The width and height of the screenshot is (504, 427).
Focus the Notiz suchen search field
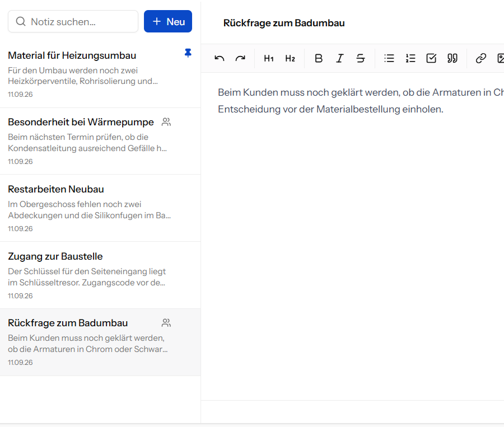coord(73,21)
